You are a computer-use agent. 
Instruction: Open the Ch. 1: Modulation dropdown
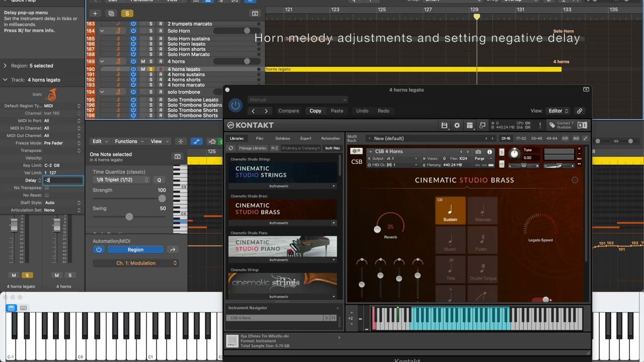tap(136, 263)
